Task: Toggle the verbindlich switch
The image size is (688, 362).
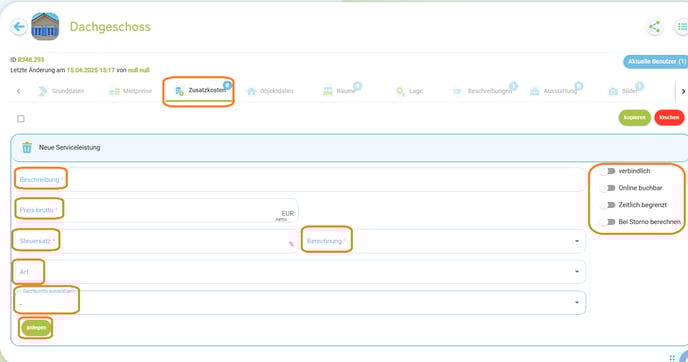Action: (608, 171)
